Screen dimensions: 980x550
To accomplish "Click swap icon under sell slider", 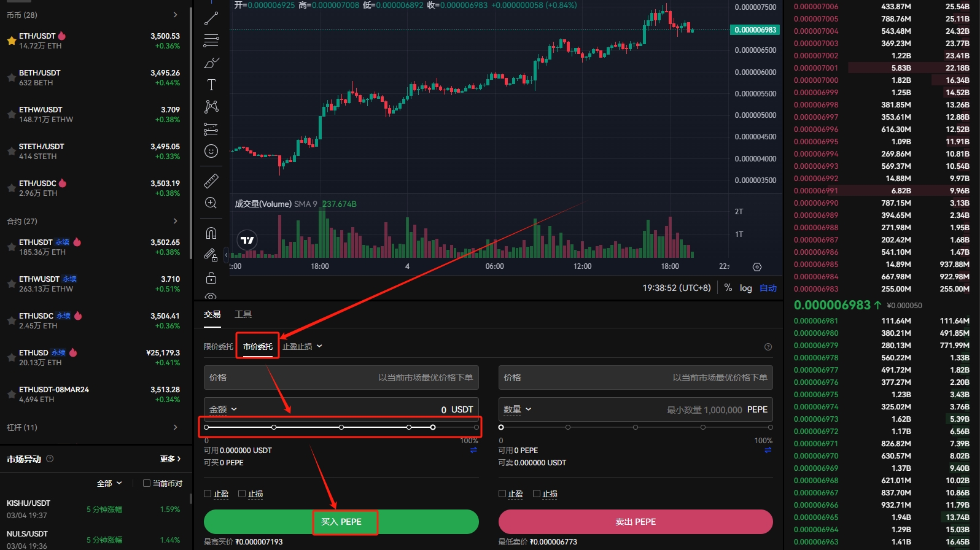I will click(768, 451).
